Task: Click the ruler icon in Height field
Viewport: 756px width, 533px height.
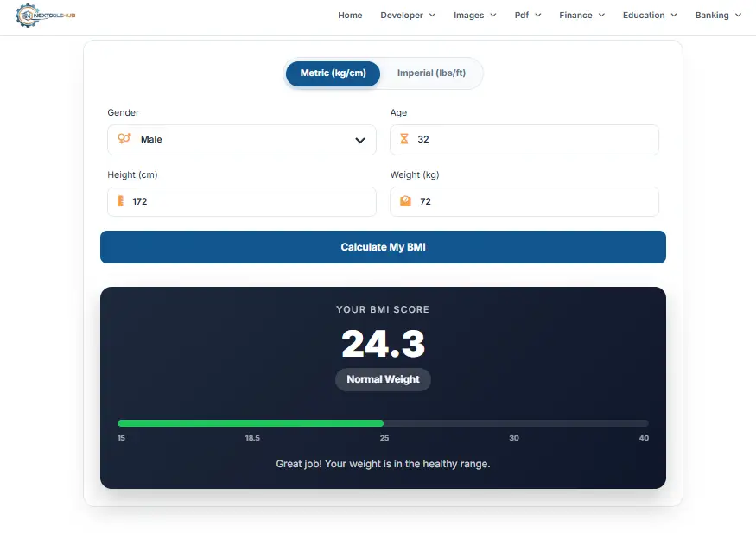Action: (121, 201)
